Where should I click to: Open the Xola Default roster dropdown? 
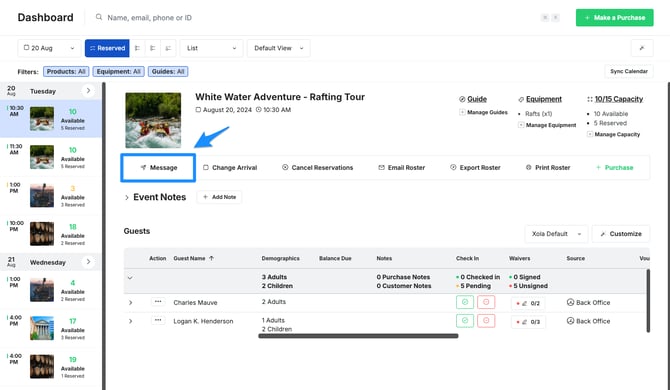coord(556,234)
